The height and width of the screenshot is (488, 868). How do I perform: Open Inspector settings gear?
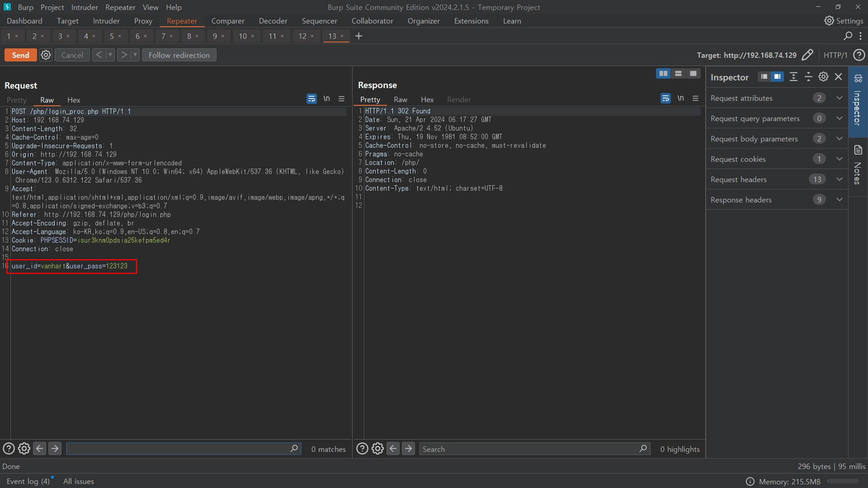(x=823, y=77)
